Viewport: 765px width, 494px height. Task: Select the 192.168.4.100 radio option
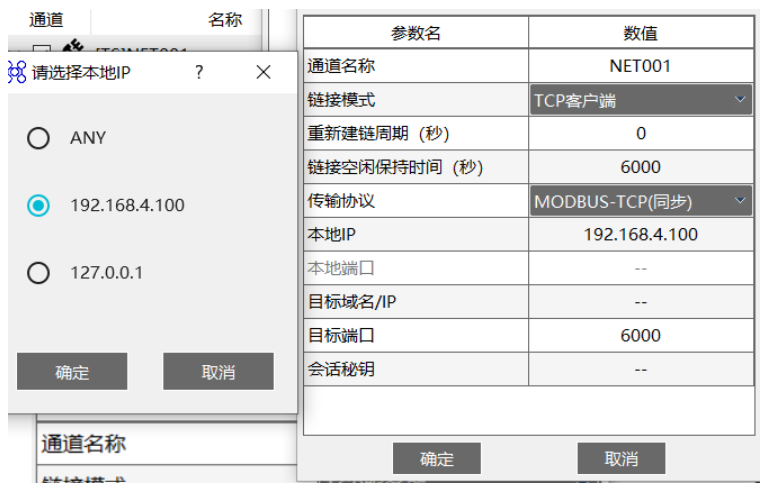click(39, 205)
